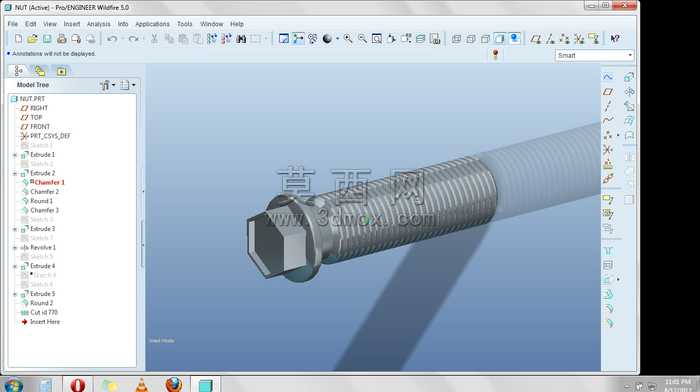This screenshot has height=392, width=700.
Task: Open the Edit menu
Action: click(x=30, y=24)
